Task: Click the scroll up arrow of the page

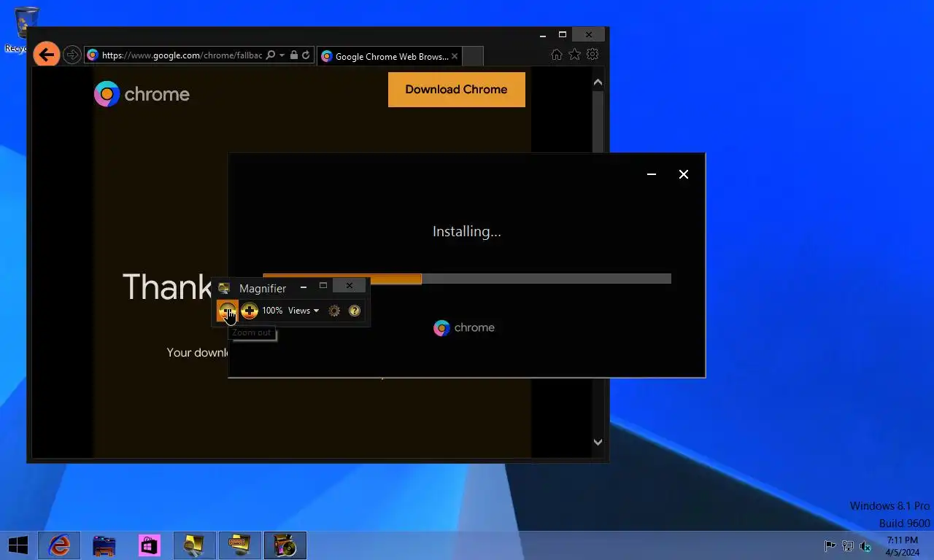Action: click(x=598, y=82)
